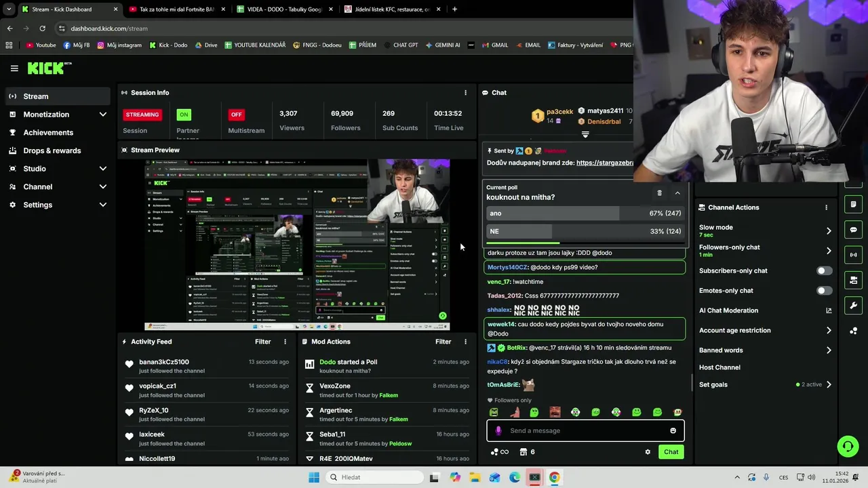Click the ON Partner Income badge

click(184, 115)
